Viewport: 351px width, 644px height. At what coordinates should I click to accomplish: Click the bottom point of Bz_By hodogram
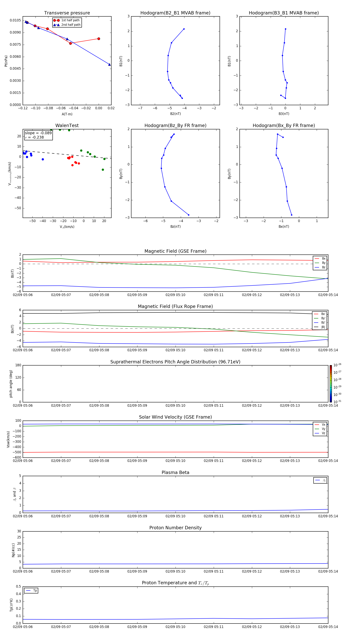(x=189, y=215)
